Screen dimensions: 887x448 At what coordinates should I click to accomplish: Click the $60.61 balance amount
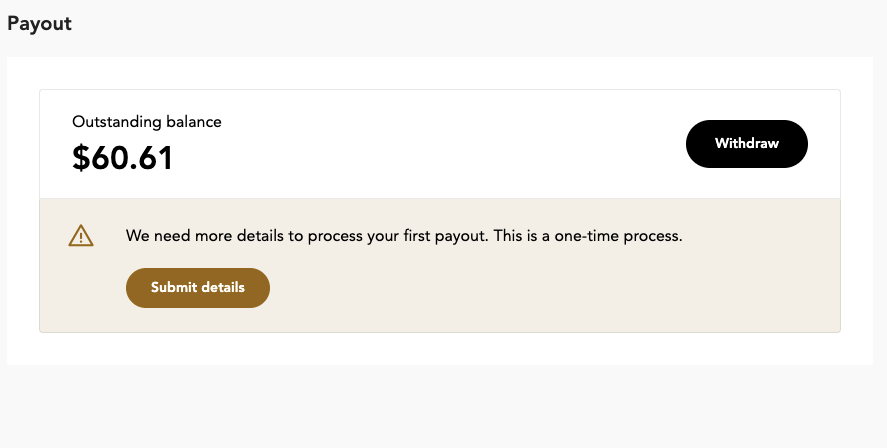click(x=122, y=158)
